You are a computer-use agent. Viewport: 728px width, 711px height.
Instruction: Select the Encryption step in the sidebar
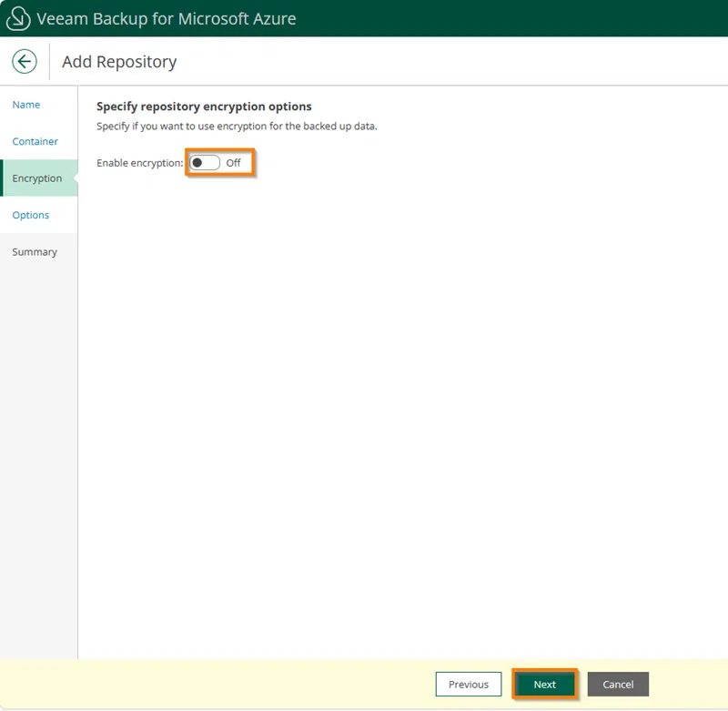[37, 178]
